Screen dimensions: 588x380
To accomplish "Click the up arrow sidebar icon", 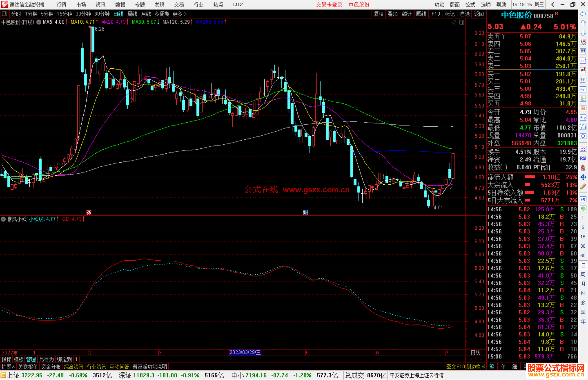I will pos(583,23).
